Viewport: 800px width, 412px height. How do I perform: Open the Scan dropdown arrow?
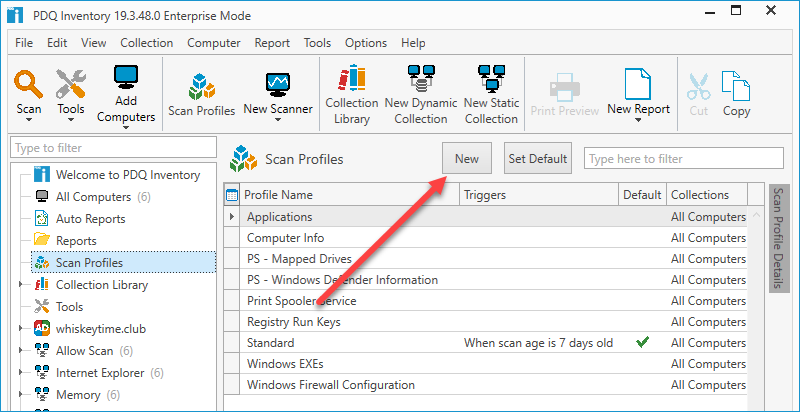tap(29, 120)
